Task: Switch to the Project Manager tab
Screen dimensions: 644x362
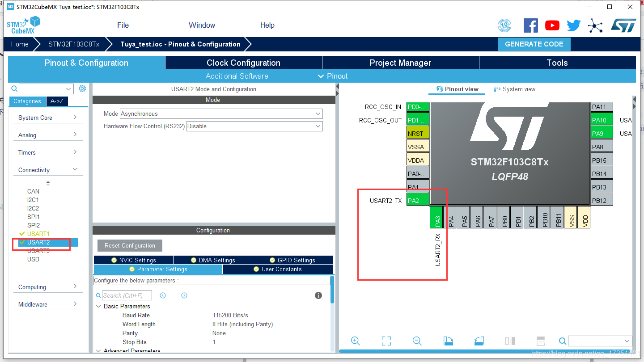Action: [400, 63]
